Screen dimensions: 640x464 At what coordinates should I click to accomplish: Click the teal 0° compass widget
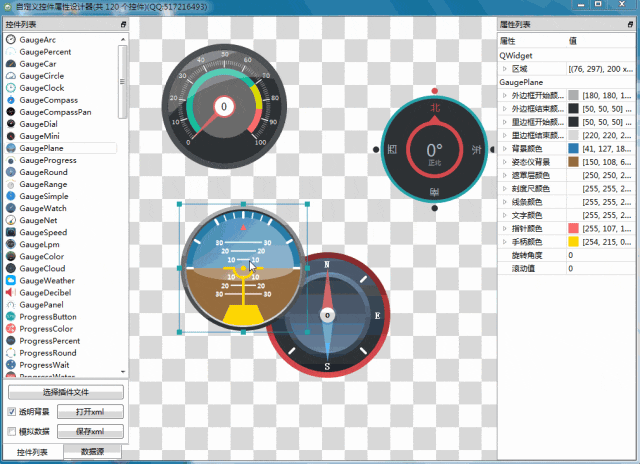click(435, 149)
